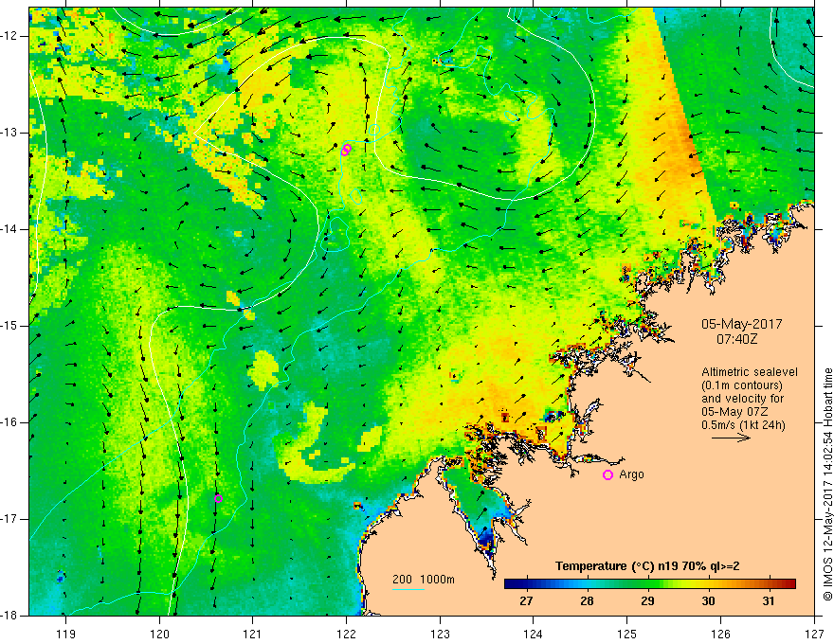
Task: Click the 123 longitude axis label
Action: click(440, 634)
